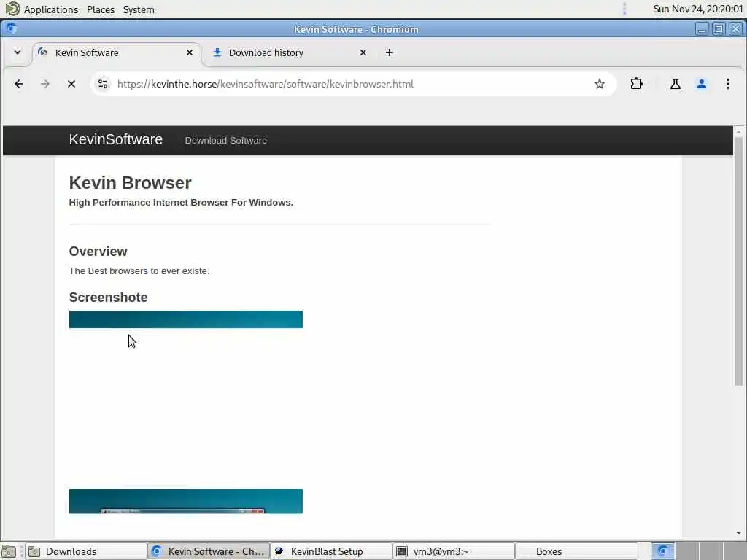This screenshot has height=560, width=747.
Task: Switch to KevinBlast Setup in taskbar
Action: pyautogui.click(x=331, y=551)
